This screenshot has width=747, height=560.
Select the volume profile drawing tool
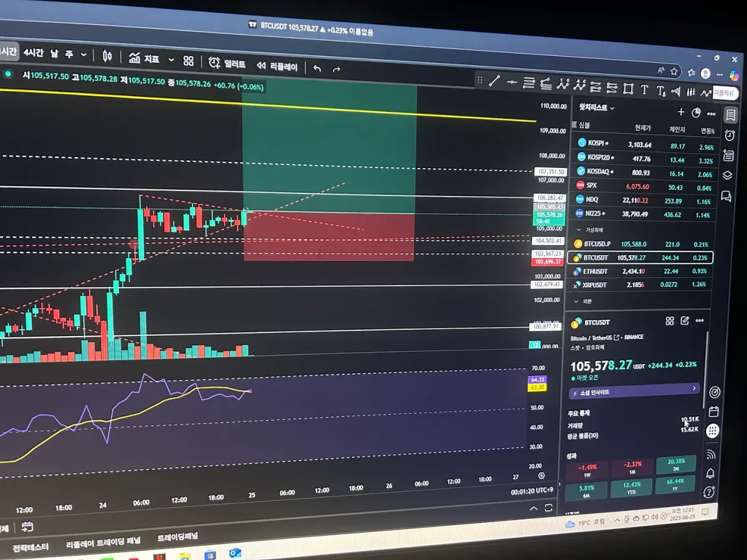pos(676,91)
